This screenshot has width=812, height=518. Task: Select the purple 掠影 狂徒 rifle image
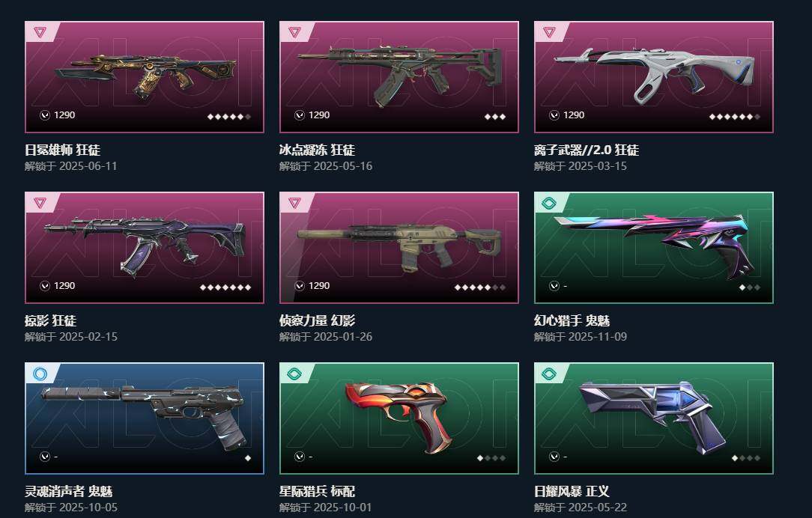coord(145,246)
